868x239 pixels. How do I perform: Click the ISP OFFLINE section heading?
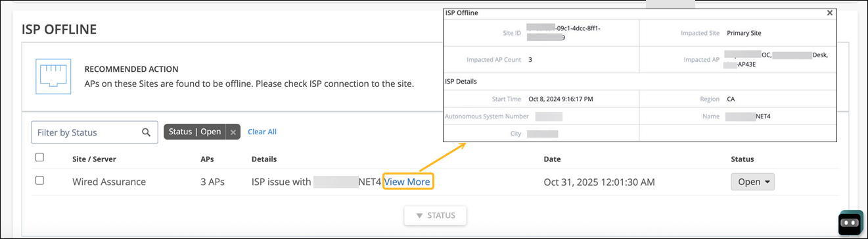pyautogui.click(x=59, y=29)
